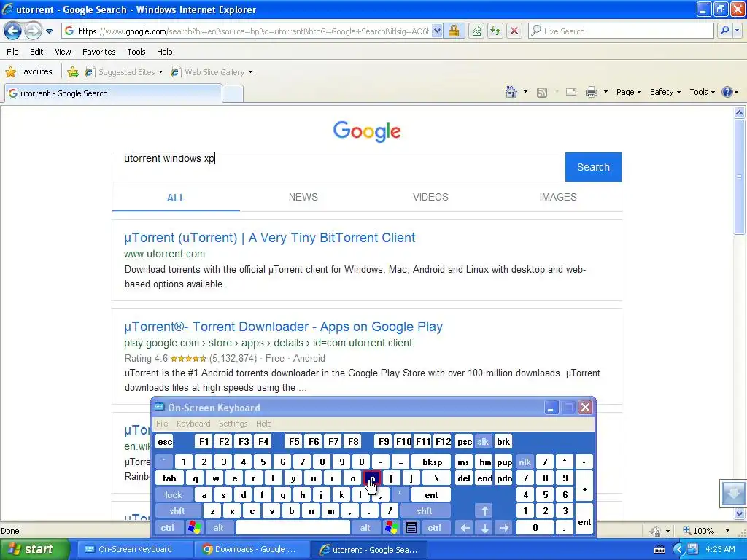Toggle the right shft key

tap(425, 511)
